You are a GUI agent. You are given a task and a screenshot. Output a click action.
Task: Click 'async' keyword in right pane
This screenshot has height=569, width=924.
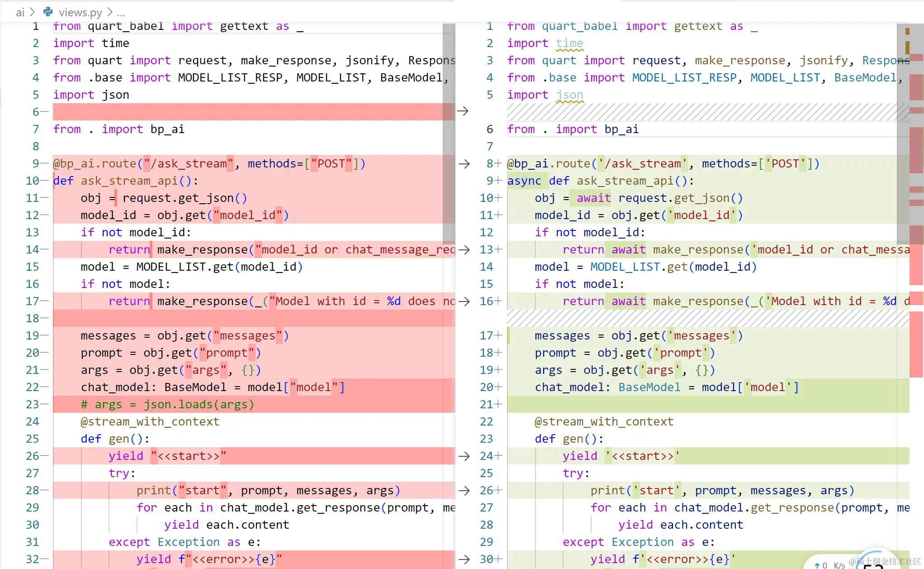pyautogui.click(x=524, y=181)
